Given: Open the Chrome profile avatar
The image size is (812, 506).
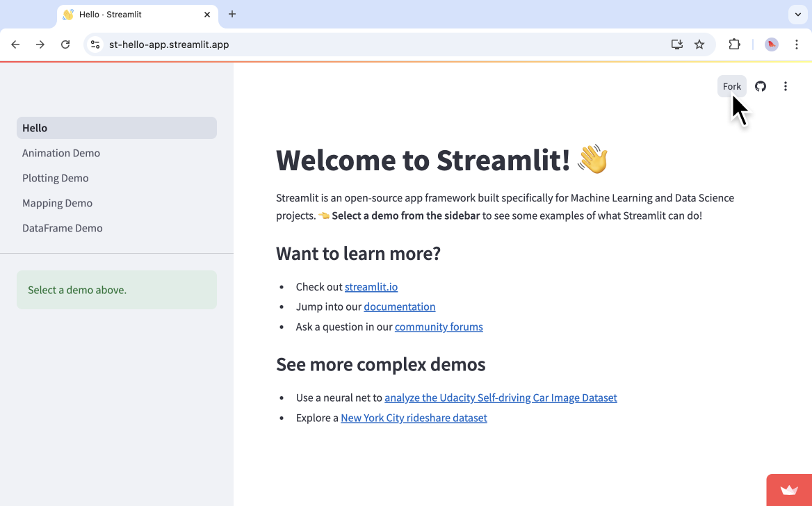Looking at the screenshot, I should point(772,44).
